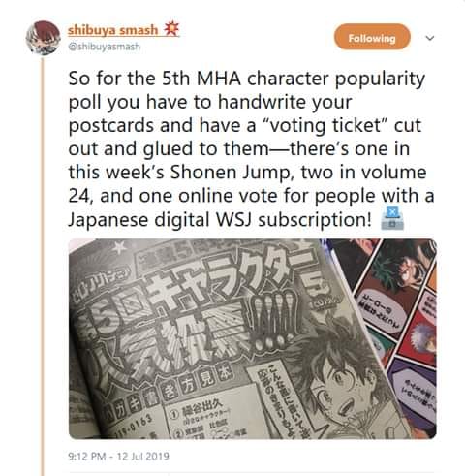The width and height of the screenshot is (465, 476).
Task: Expand the tweet options chevron
Action: click(x=430, y=38)
